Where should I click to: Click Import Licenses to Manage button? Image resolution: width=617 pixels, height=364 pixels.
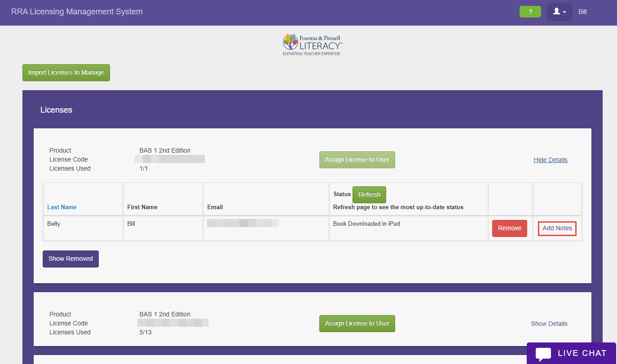[x=66, y=73]
